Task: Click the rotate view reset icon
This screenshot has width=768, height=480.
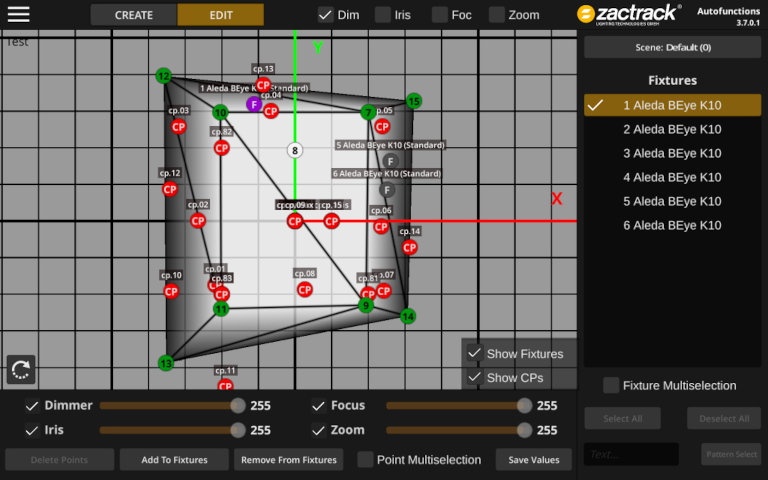Action: tap(21, 369)
